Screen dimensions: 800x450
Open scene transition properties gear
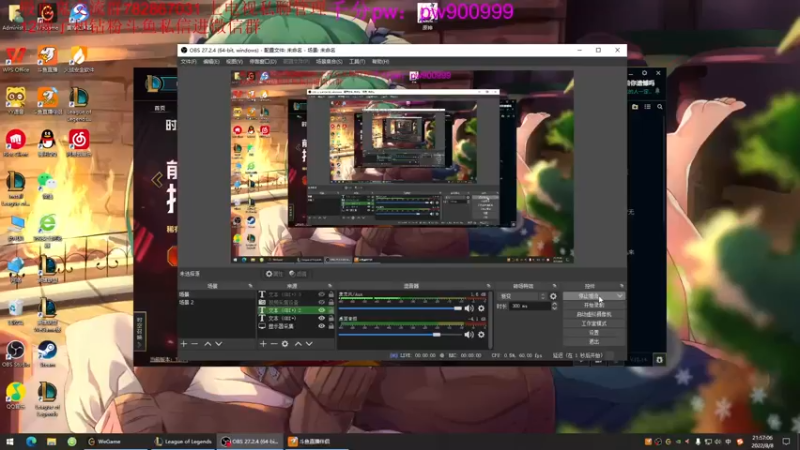point(553,296)
